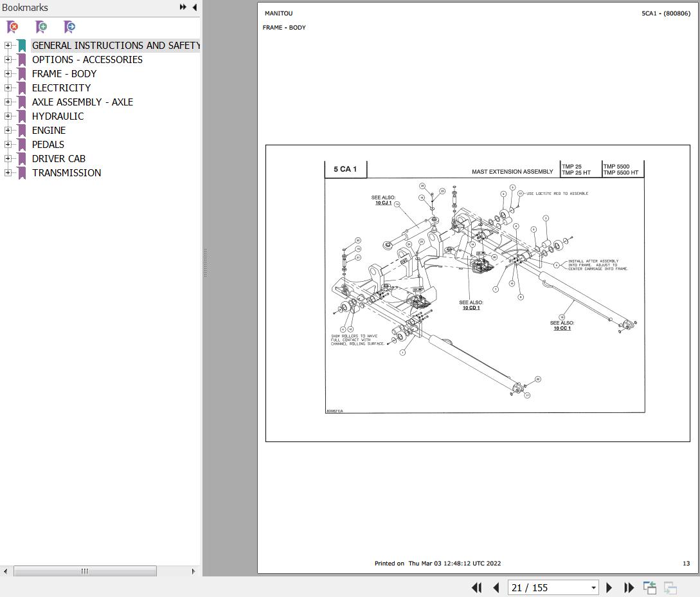The height and width of the screenshot is (597, 700).
Task: Click the blue-arrow bookmark icon
Action: click(69, 27)
